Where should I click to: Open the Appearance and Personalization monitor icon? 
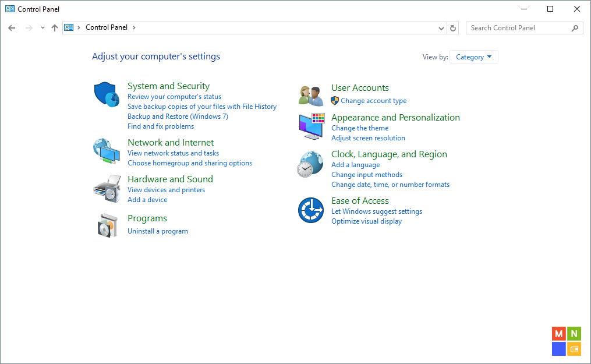(x=312, y=126)
